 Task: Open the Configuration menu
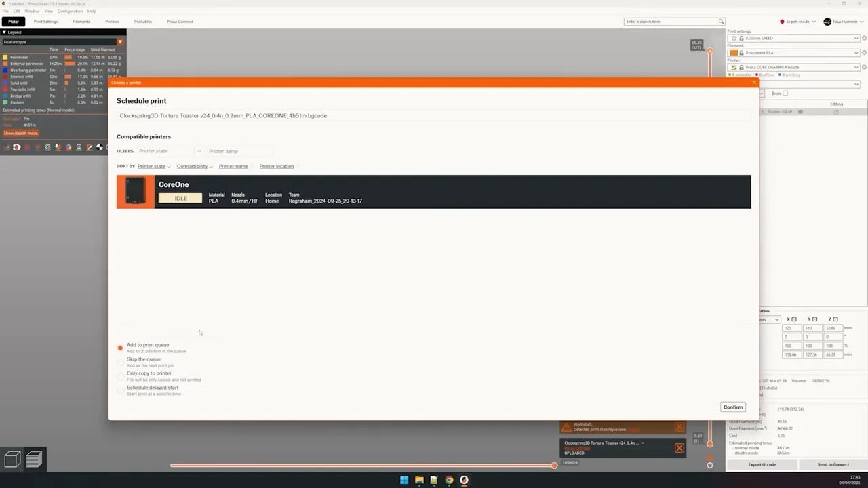(x=70, y=11)
